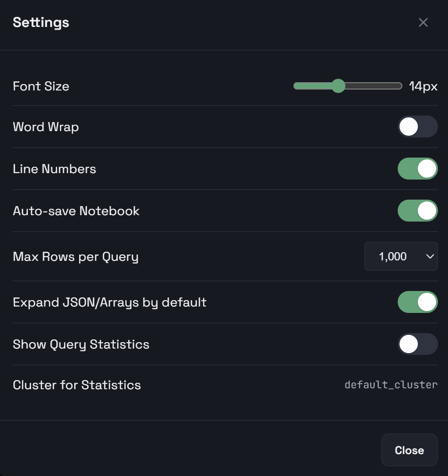Disable Expand JSON/Arrays by default

[417, 302]
